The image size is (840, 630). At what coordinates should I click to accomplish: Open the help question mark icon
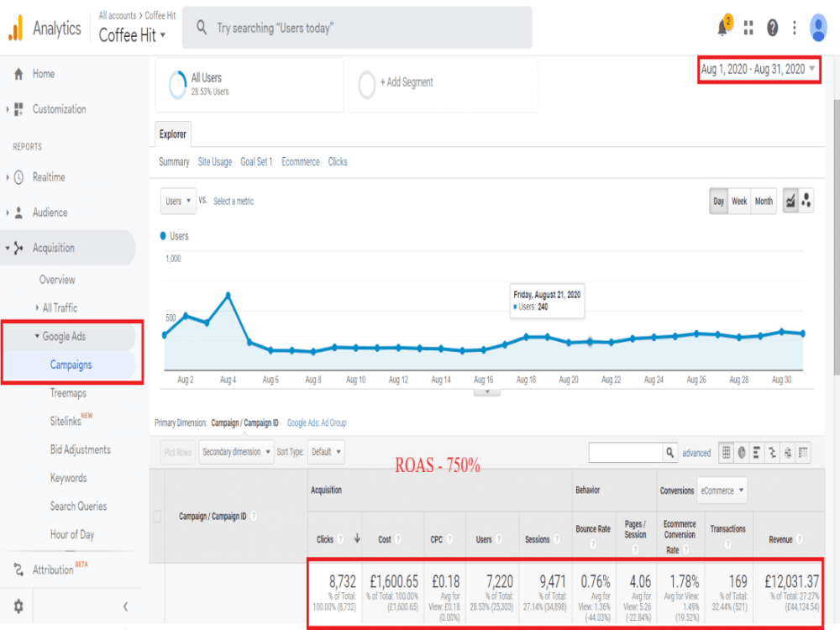click(x=772, y=28)
